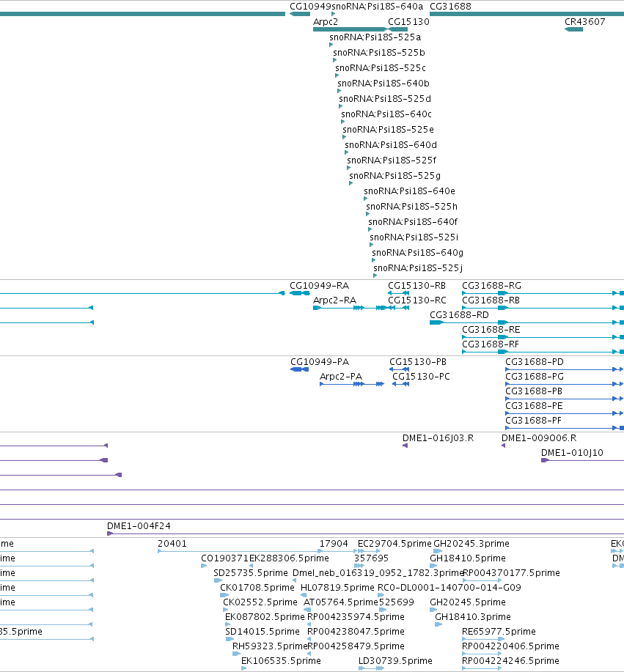Select snoRNA:Psi18S-525a feature label
The image size is (624, 672).
pos(375,37)
